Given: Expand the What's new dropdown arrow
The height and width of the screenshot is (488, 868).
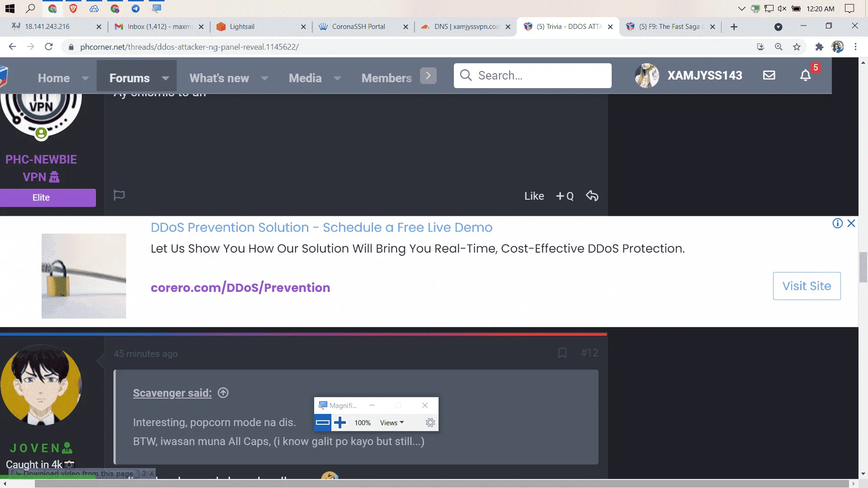Looking at the screenshot, I should pos(264,78).
